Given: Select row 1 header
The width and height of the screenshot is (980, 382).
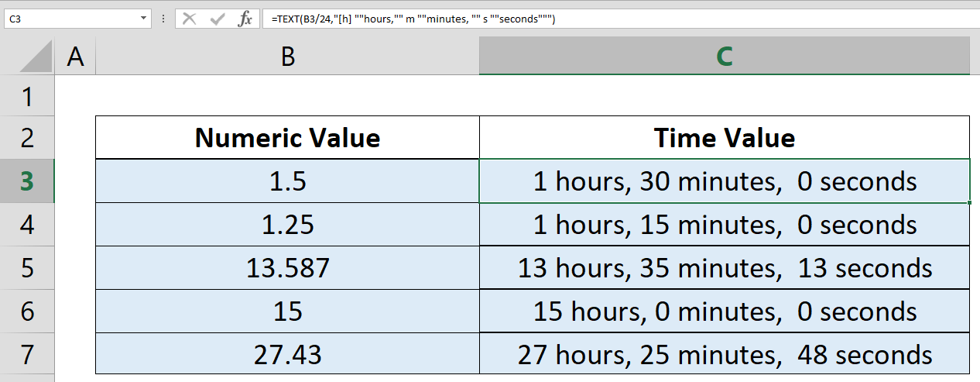Looking at the screenshot, I should click(x=27, y=95).
